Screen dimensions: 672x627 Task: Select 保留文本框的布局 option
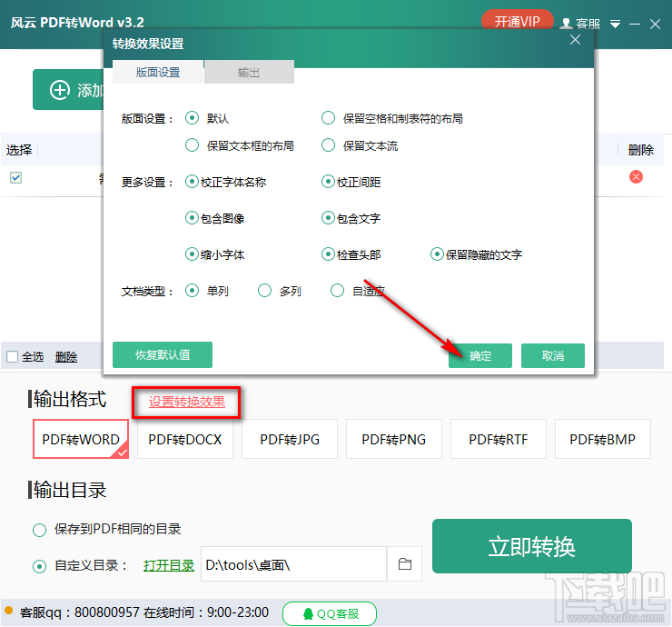192,145
